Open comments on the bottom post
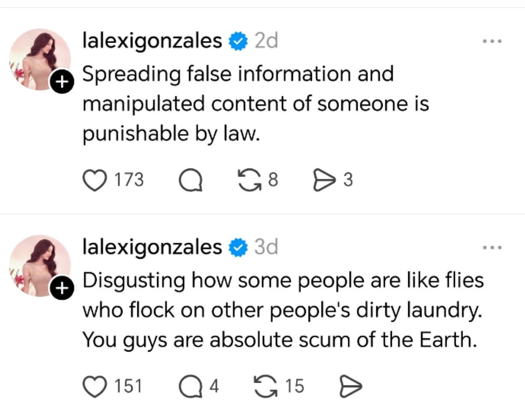 tap(192, 386)
